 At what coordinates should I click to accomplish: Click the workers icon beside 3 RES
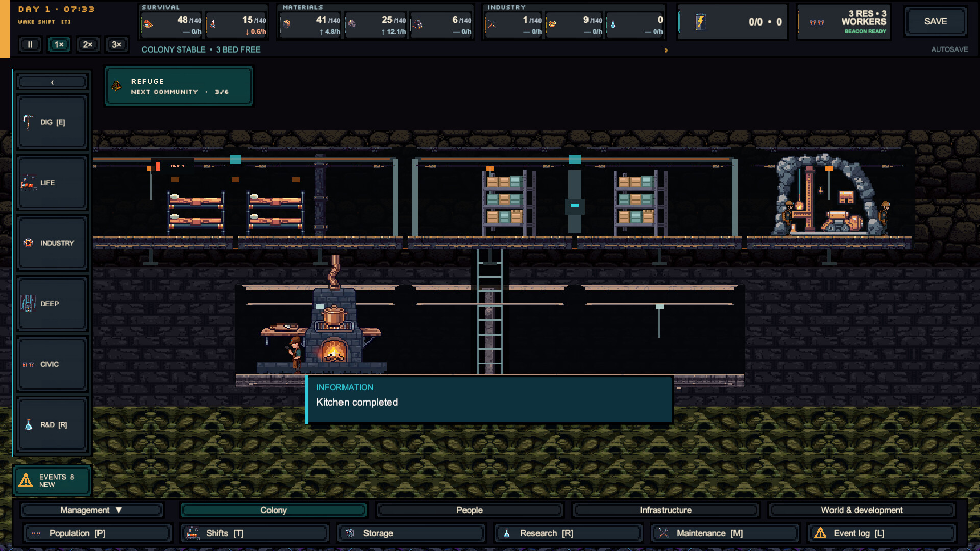817,22
